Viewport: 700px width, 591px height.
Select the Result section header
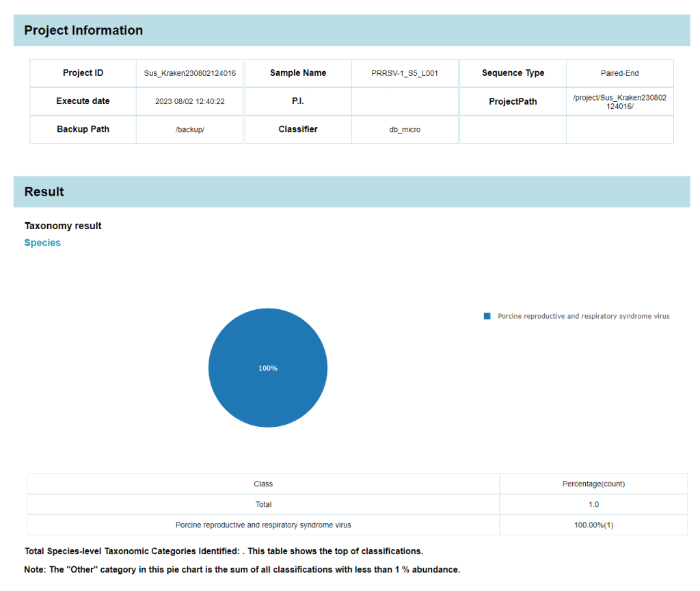tap(44, 192)
